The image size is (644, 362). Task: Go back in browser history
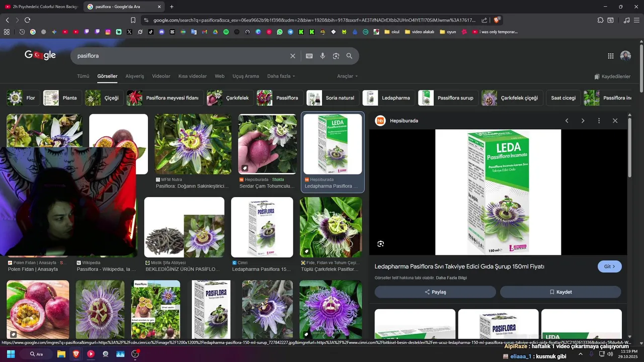[x=7, y=20]
